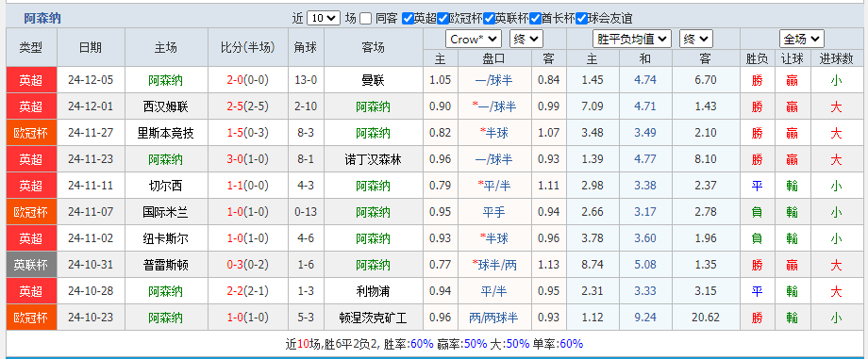Click the 0-3(0-2) score versus 普雷斯顿
The image size is (868, 359).
coord(247,265)
